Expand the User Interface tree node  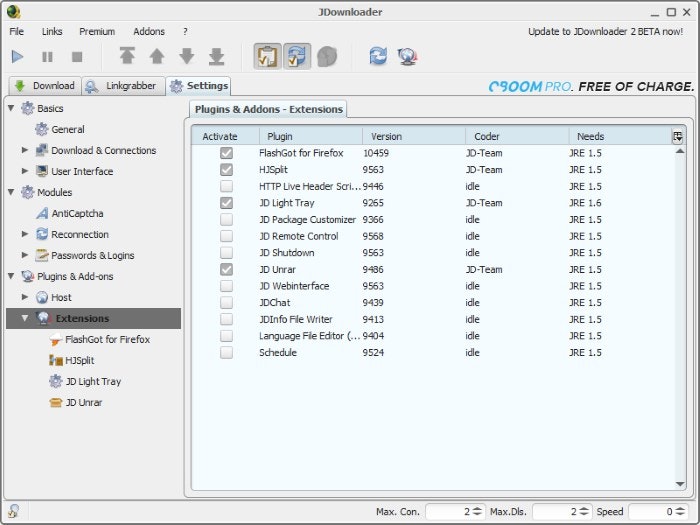pos(25,171)
